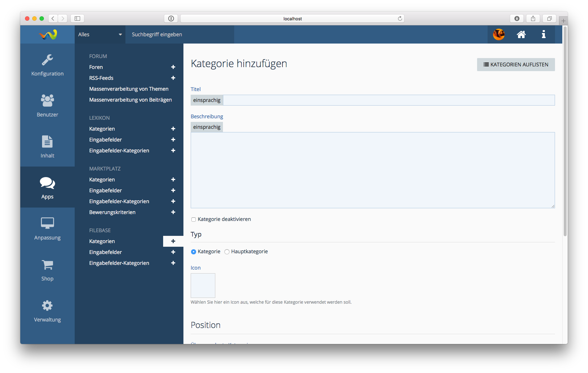This screenshot has height=373, width=588.
Task: Open the einsprachig language selector for Beschreibung
Action: click(207, 127)
